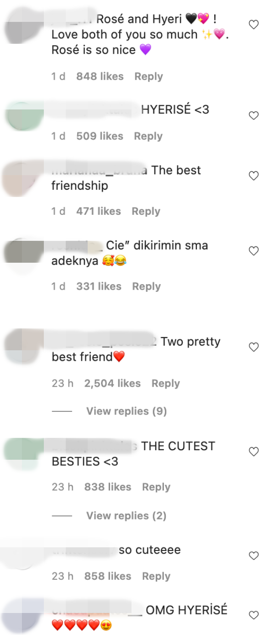274x644 pixels.
Task: Like the "so cuteeee" comment
Action: [x=253, y=556]
